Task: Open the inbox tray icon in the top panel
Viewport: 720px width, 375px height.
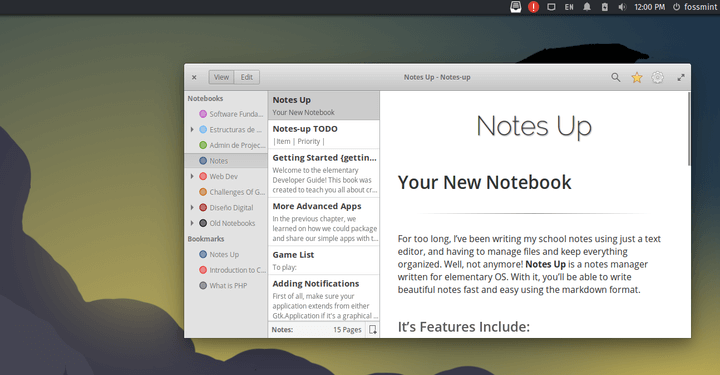Action: click(516, 7)
